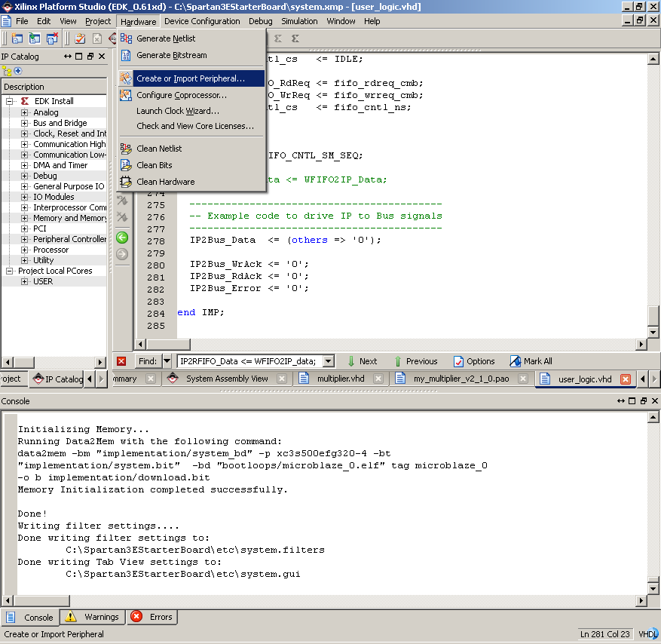661x644 pixels.
Task: Expand the Bus and Bridge category
Action: pyautogui.click(x=24, y=123)
